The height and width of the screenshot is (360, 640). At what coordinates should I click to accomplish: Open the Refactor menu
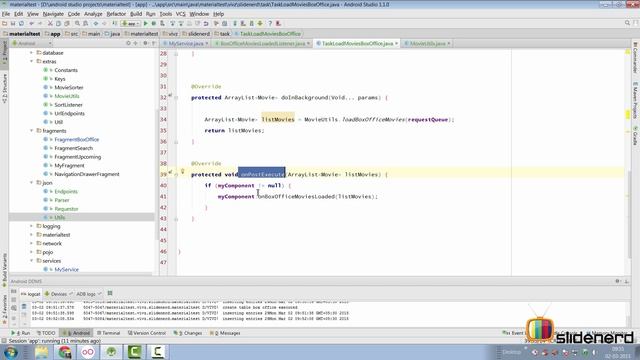[x=116, y=14]
